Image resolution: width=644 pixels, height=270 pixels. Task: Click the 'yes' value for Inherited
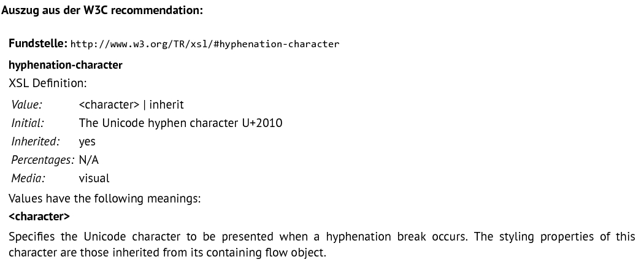87,142
